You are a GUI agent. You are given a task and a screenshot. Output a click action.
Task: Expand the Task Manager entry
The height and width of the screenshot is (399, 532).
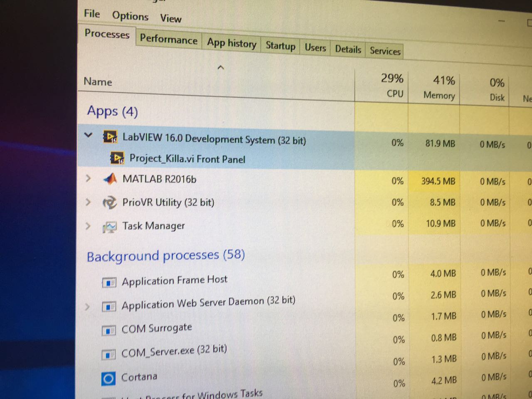pos(88,226)
